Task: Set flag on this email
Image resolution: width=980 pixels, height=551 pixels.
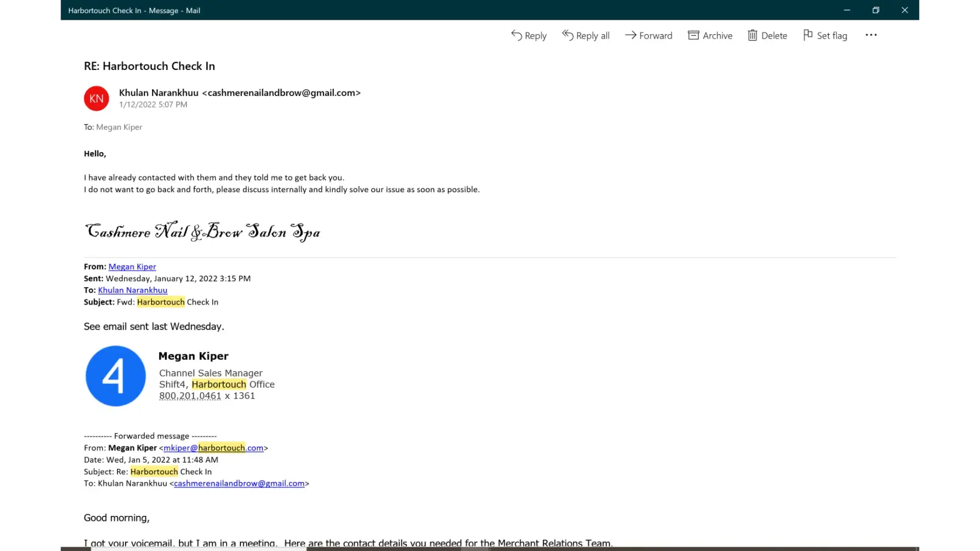Action: click(x=825, y=35)
